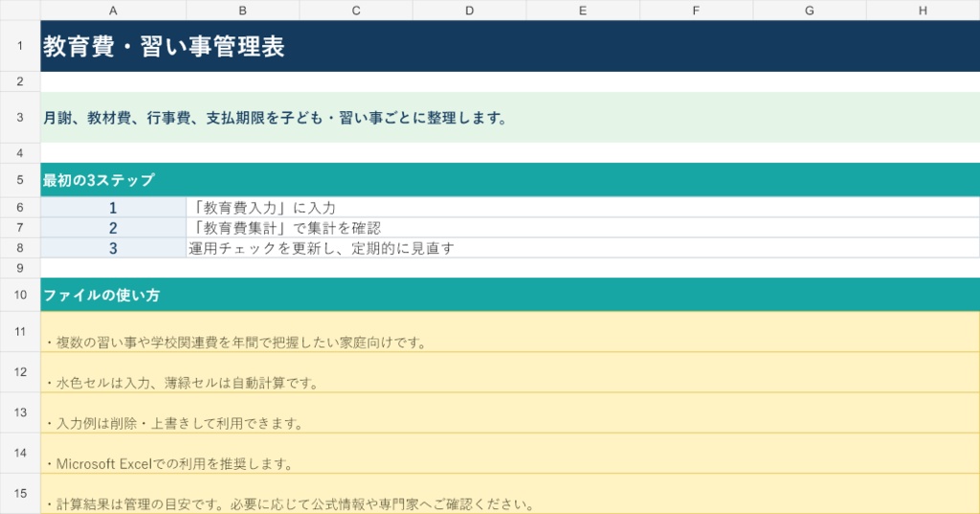
Task: Select row 14 header
Action: tap(20, 453)
